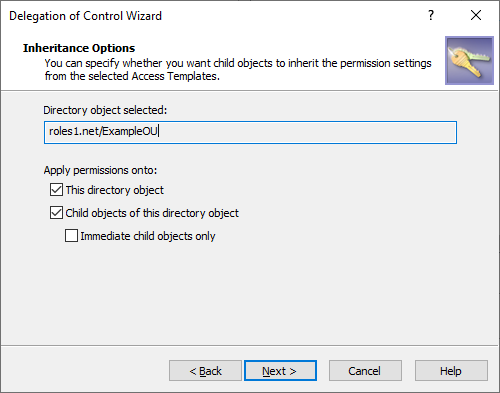Click the Apply permissions onto label
Screen dimensions: 500x393
coord(100,170)
